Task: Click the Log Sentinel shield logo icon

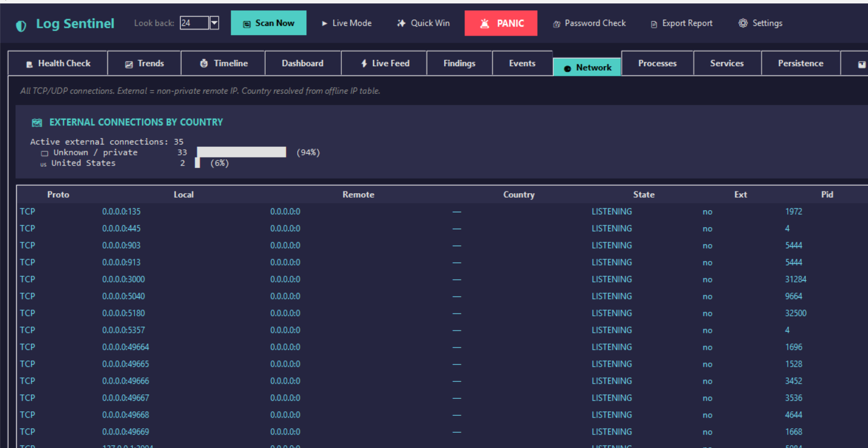Action: click(x=21, y=25)
